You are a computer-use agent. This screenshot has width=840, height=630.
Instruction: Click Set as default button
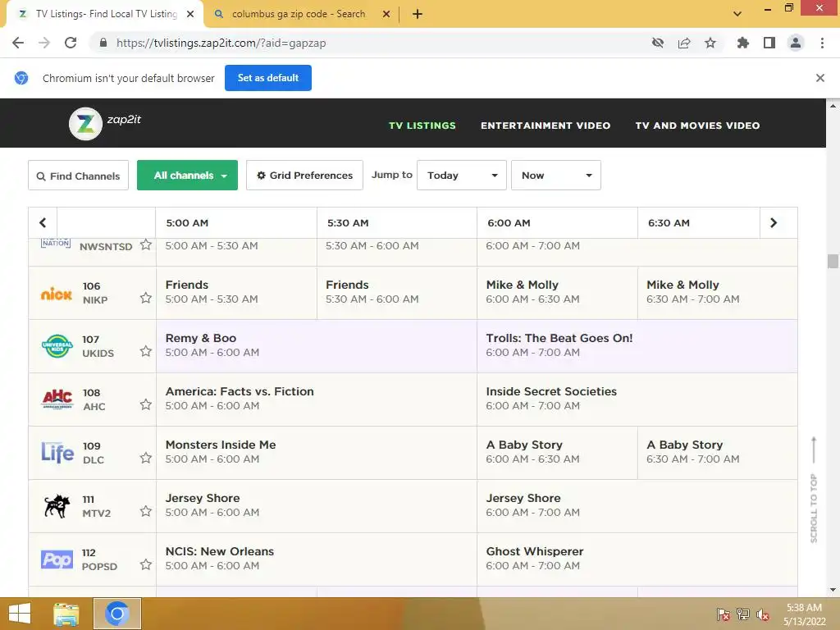(x=268, y=78)
